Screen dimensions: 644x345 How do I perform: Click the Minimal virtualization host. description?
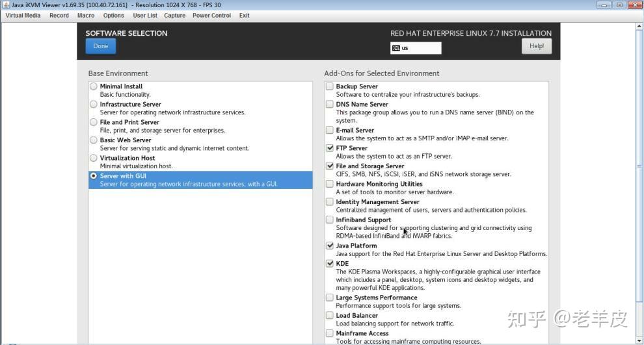coord(137,166)
